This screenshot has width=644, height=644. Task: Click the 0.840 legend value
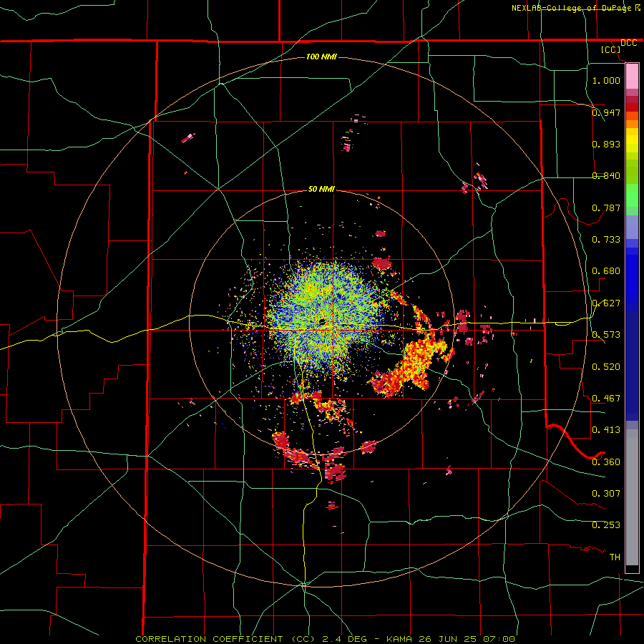click(606, 176)
